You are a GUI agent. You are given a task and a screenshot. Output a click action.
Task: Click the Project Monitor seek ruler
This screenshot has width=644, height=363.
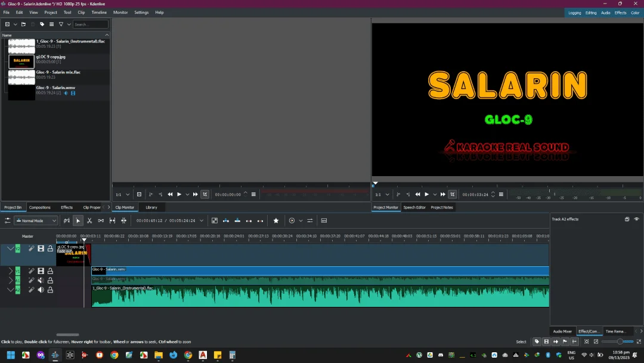[x=507, y=185]
